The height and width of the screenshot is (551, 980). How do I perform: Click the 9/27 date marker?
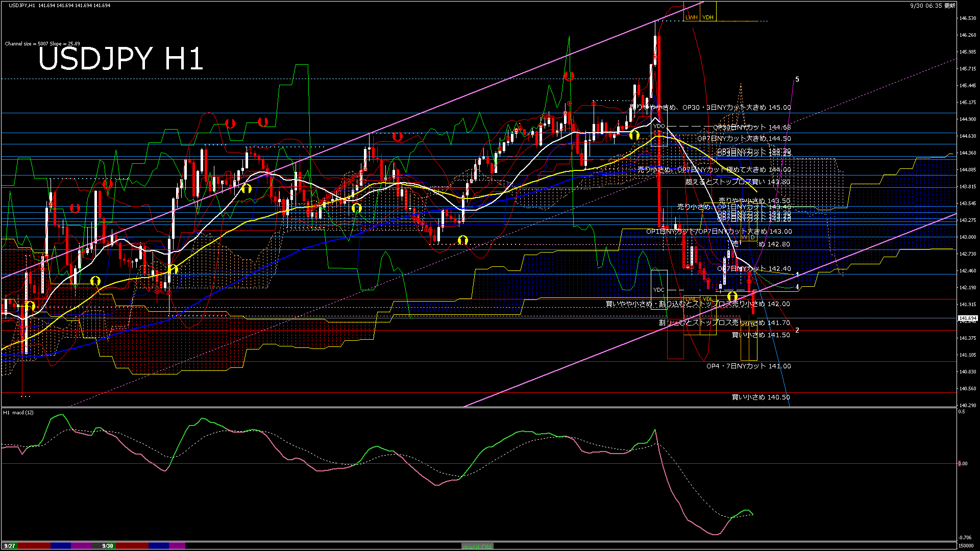[10, 546]
